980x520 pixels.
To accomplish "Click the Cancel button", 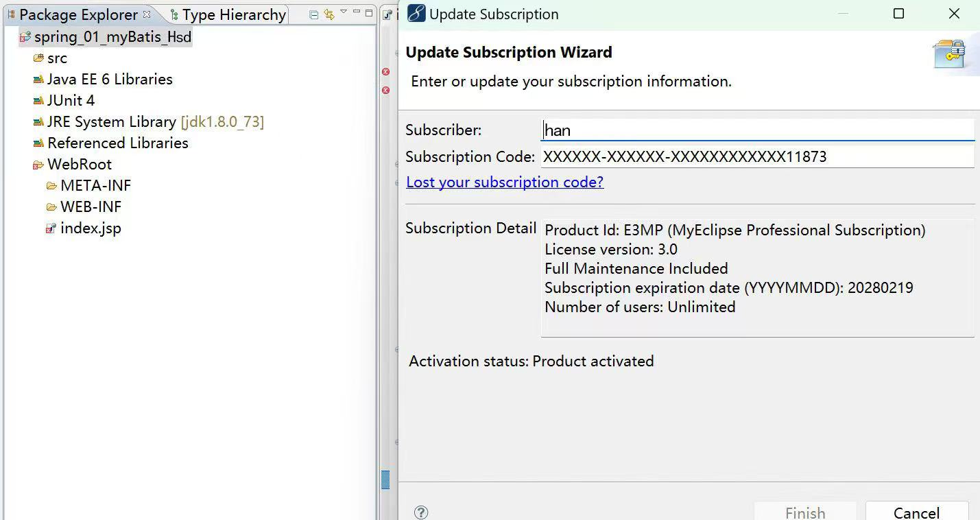I will point(917,511).
